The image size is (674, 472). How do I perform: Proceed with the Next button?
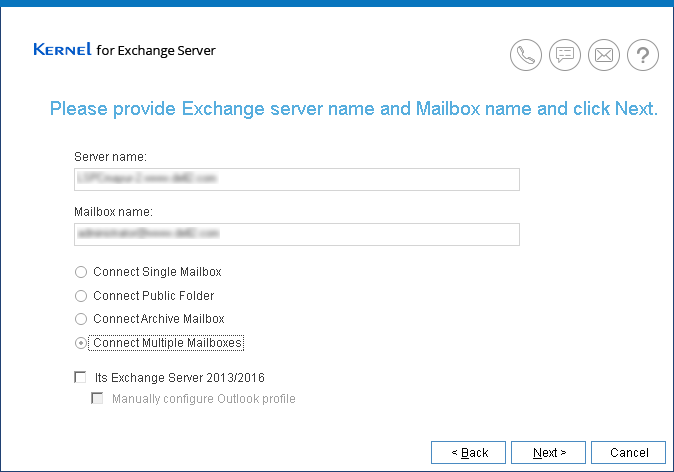tap(548, 453)
